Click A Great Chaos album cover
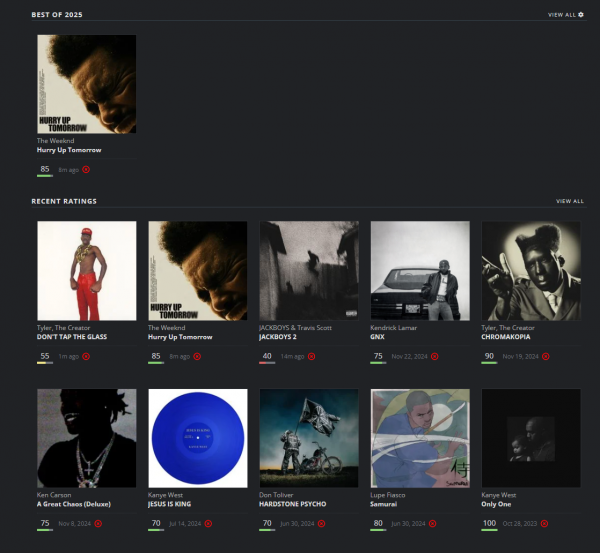The width and height of the screenshot is (600, 553). click(x=86, y=438)
